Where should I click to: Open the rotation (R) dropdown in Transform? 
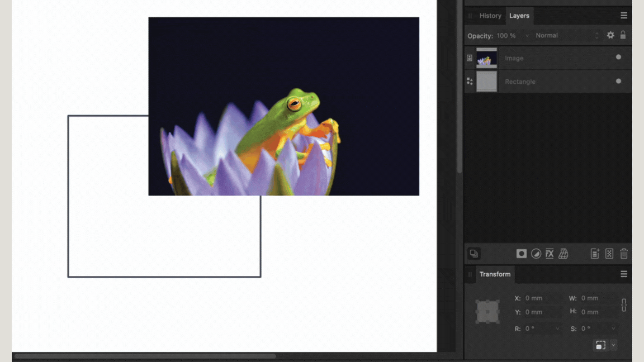558,328
